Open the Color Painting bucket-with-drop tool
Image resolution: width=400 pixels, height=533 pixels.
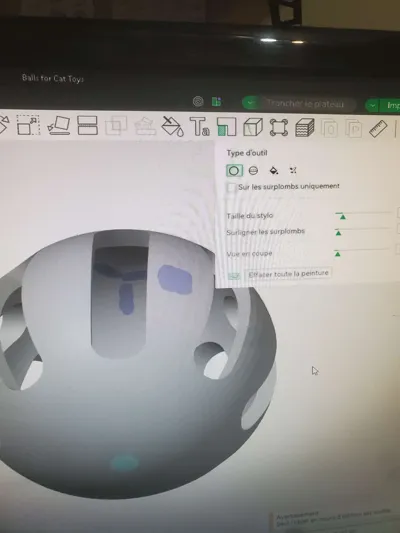(172, 126)
